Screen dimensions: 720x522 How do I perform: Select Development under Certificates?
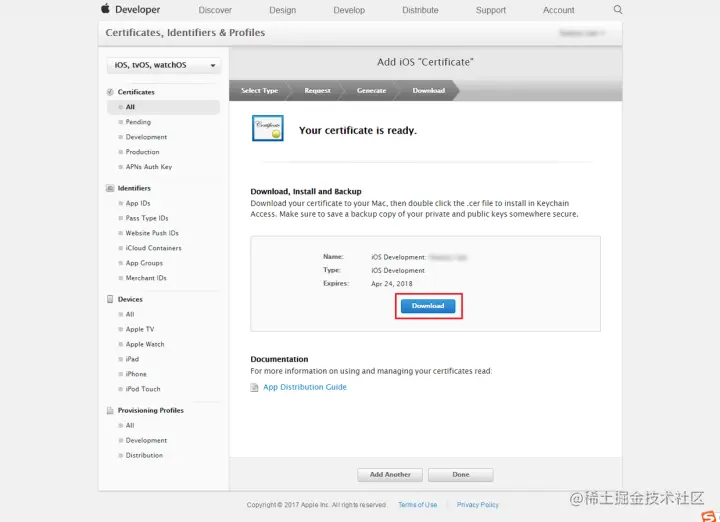click(x=146, y=137)
